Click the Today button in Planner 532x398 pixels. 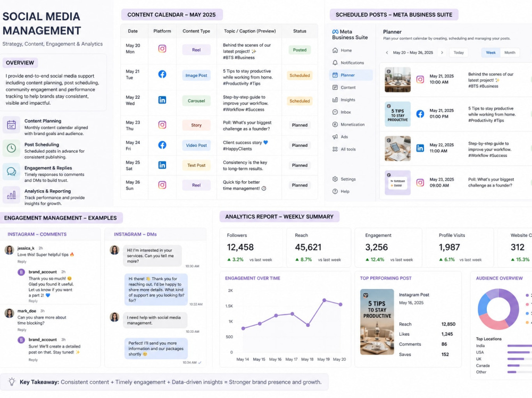[x=459, y=53]
